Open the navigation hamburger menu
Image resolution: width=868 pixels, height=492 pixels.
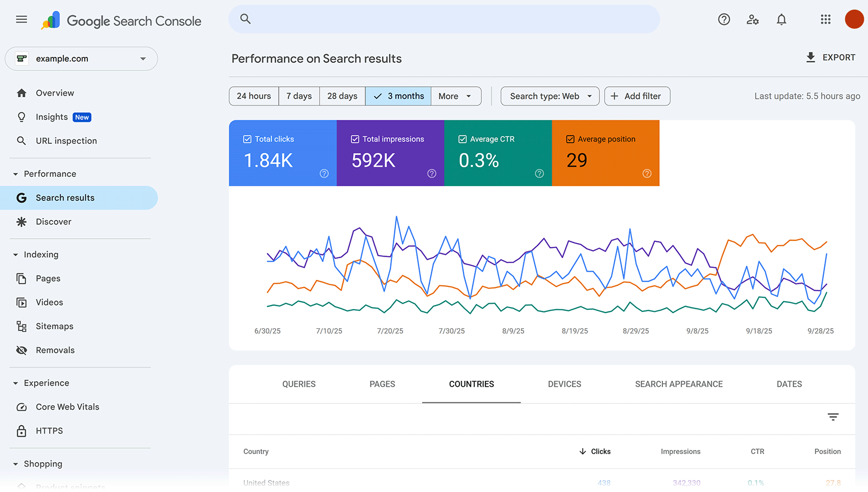[x=21, y=19]
